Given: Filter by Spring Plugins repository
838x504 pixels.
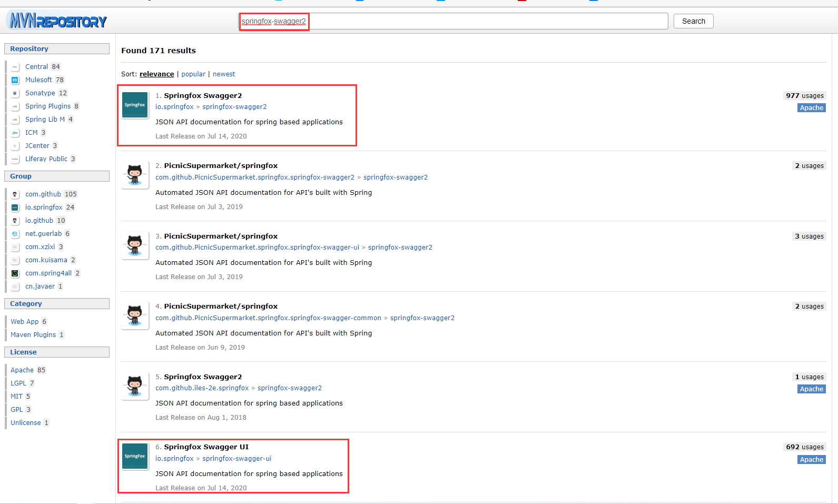Looking at the screenshot, I should pyautogui.click(x=48, y=106).
